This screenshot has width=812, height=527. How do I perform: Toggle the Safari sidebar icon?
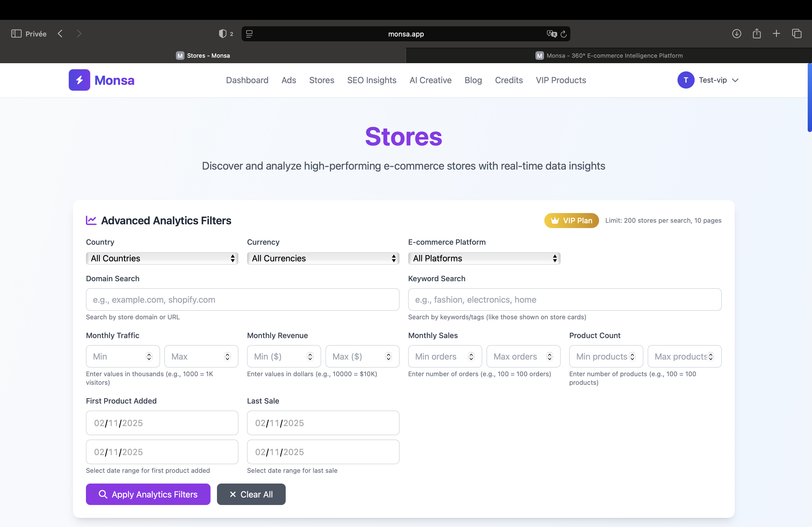tap(16, 33)
